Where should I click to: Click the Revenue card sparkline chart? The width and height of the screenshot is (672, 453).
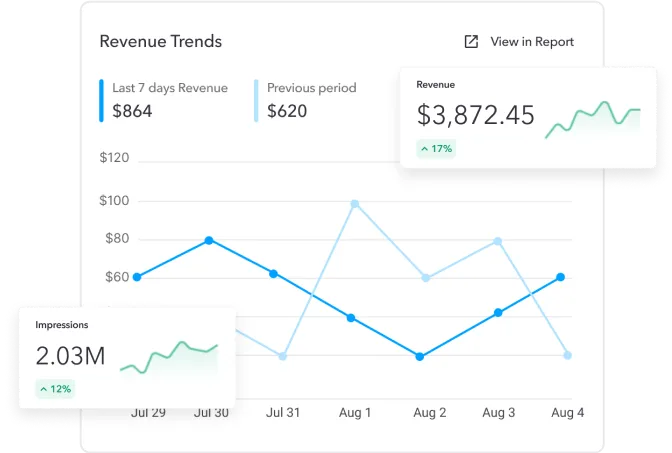[x=592, y=119]
